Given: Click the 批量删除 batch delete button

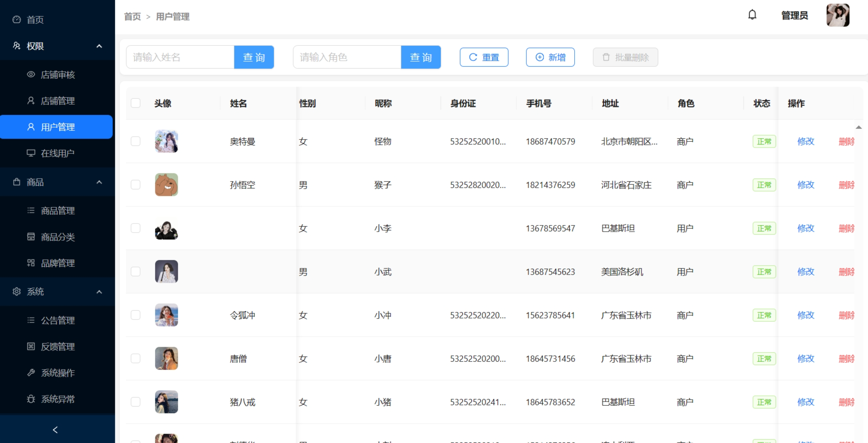Looking at the screenshot, I should [x=625, y=57].
